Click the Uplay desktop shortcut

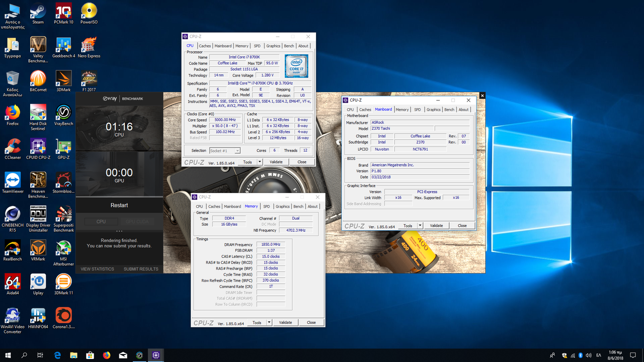coord(38,283)
